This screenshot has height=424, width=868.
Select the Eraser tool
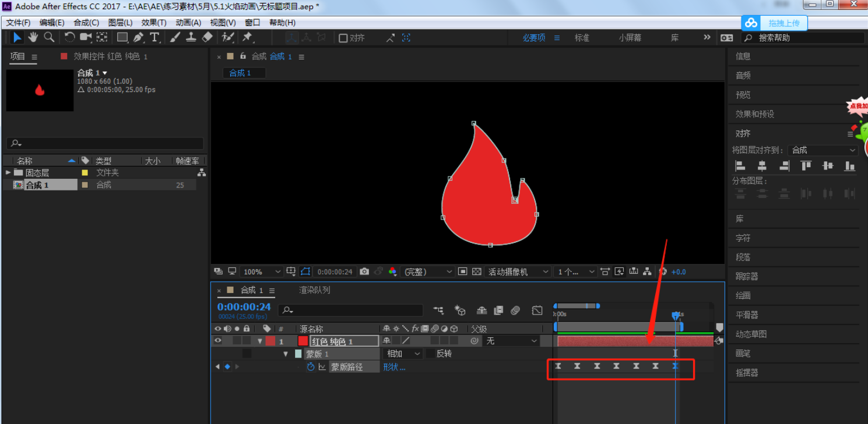click(x=208, y=37)
